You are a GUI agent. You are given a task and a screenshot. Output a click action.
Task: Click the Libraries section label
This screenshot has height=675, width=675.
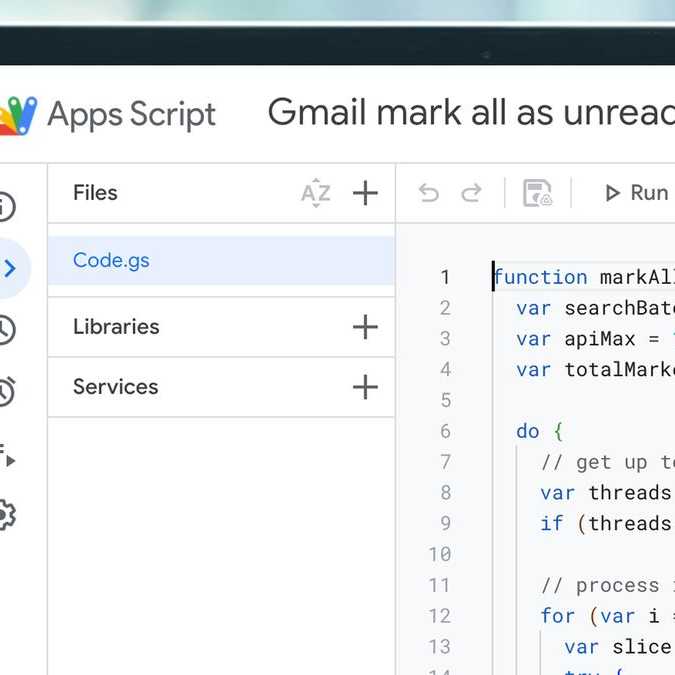coord(116,327)
